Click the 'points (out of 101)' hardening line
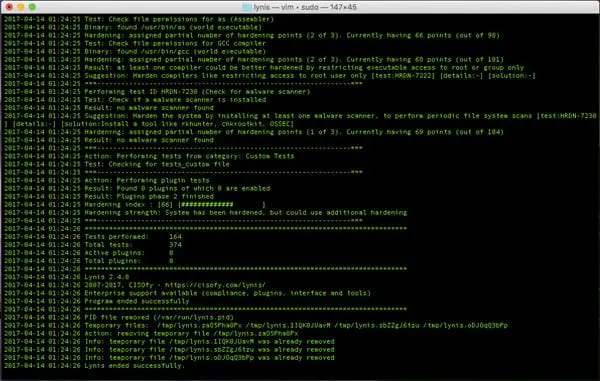This screenshot has height=381, width=600. 254,59
